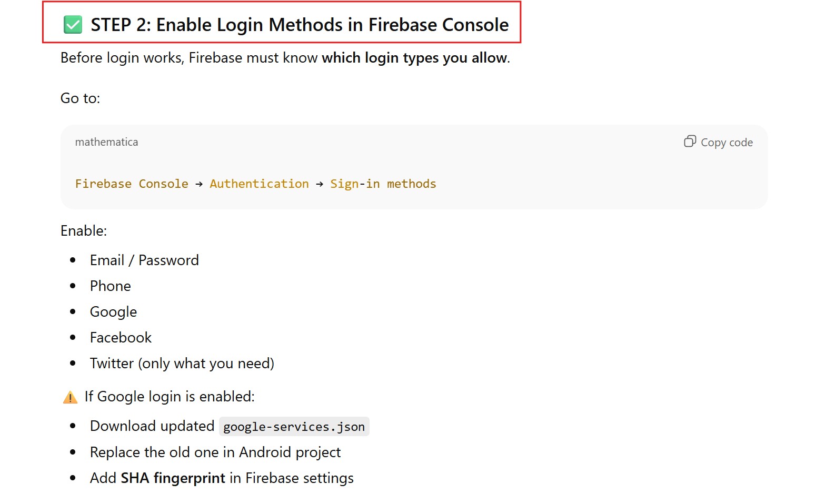The width and height of the screenshot is (826, 504).
Task: Click the Facebook list item
Action: (x=121, y=338)
